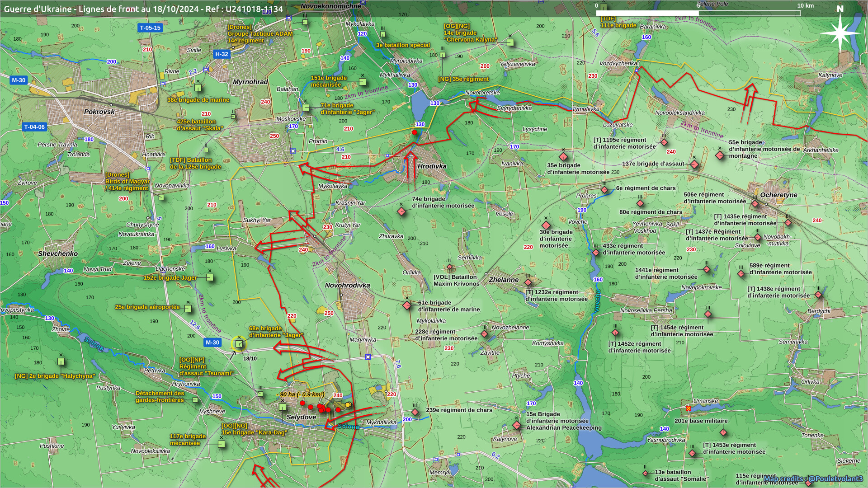The image size is (868, 488).
Task: Click the Pokrovsk city label
Action: click(x=99, y=112)
